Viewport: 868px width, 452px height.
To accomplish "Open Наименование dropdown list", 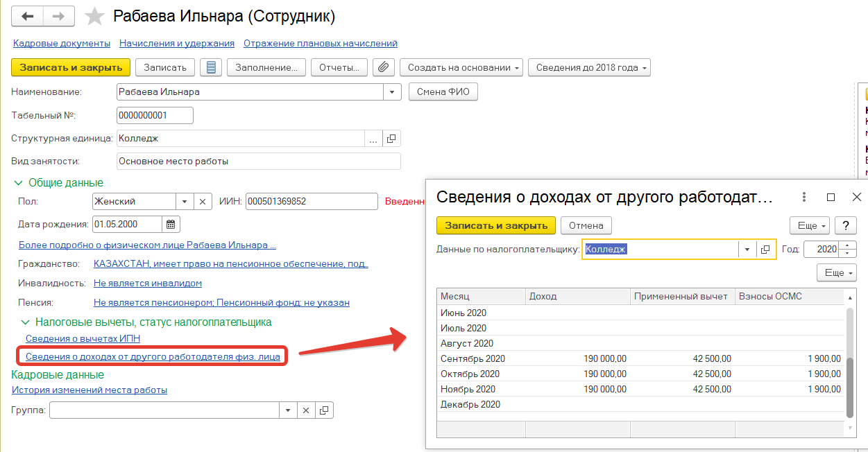I will pyautogui.click(x=392, y=92).
